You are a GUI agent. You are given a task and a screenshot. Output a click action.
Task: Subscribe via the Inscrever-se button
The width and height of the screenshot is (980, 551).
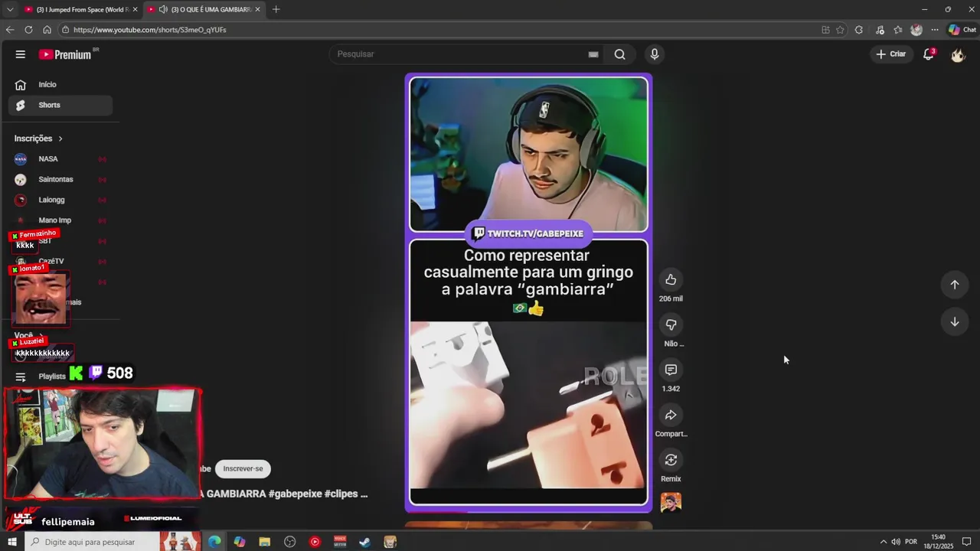(243, 469)
